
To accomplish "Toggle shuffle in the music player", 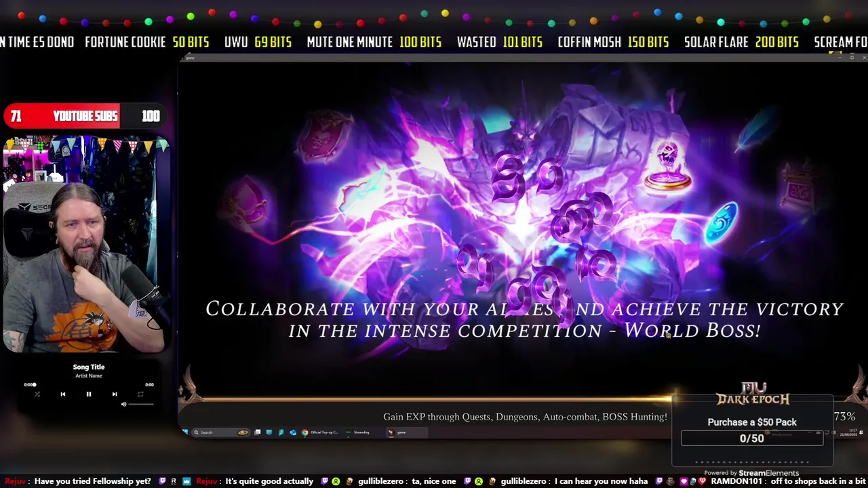I will coord(37,394).
